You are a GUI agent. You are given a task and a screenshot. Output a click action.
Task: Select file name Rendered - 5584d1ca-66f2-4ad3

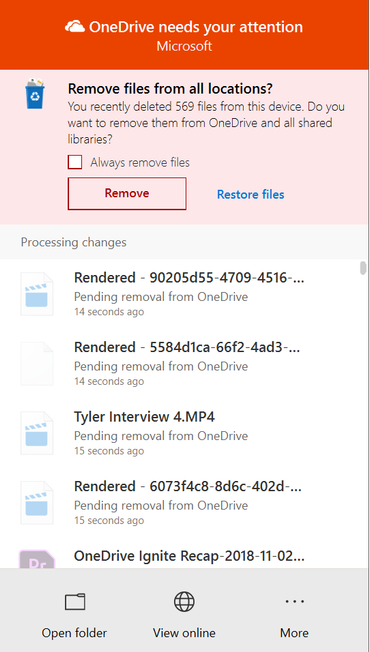(x=187, y=347)
